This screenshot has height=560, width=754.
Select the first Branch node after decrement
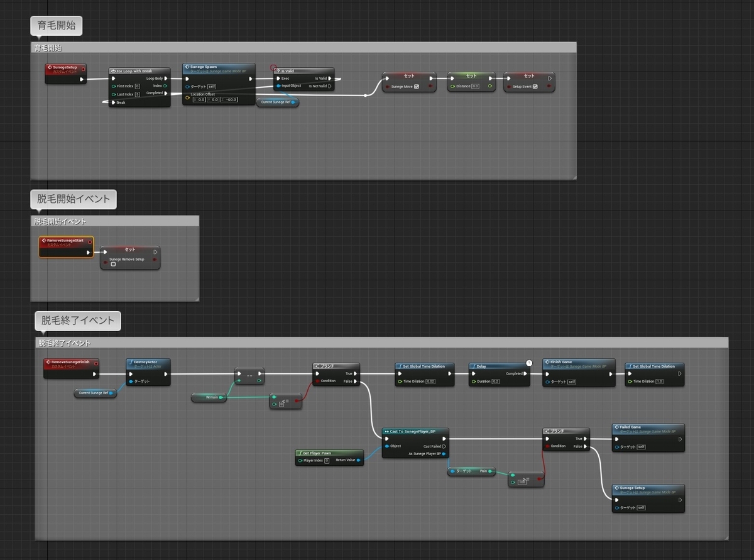tap(336, 374)
